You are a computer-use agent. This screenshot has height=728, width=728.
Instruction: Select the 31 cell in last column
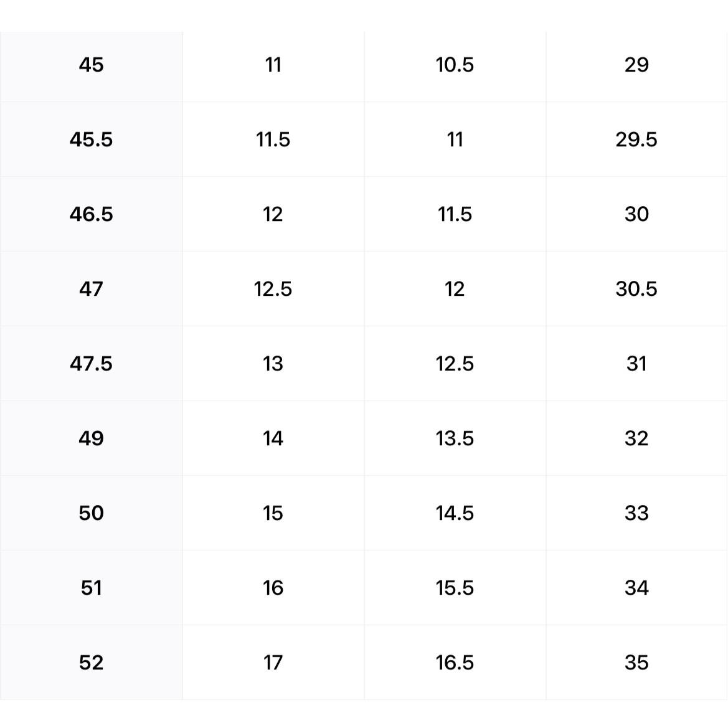click(636, 364)
